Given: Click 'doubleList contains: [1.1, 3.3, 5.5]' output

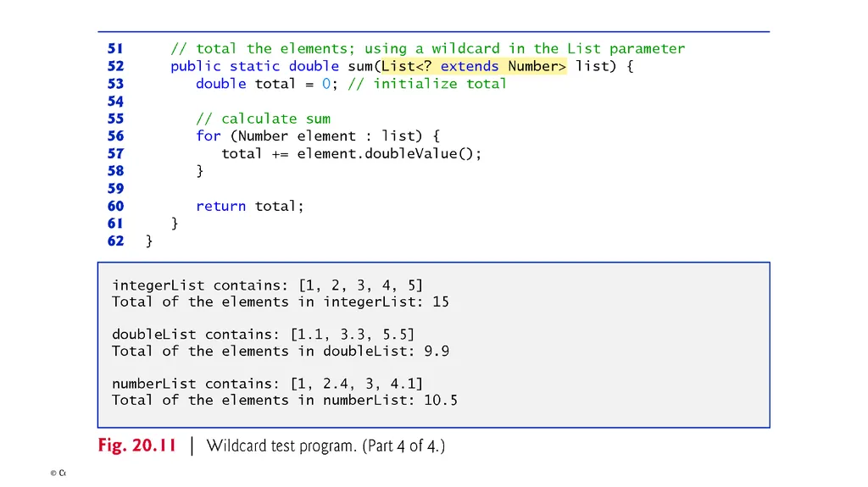Looking at the screenshot, I should 263,335.
